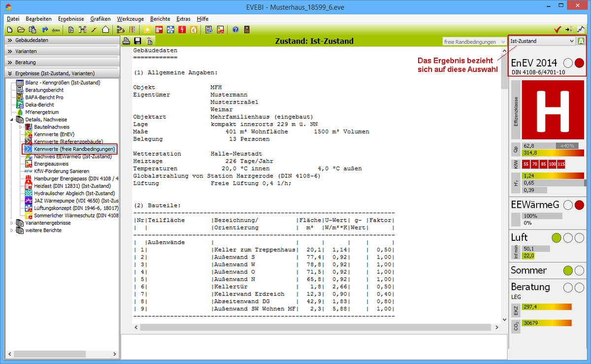The image size is (591, 364).
Task: Click the house icon in the toolbar
Action: 105,30
